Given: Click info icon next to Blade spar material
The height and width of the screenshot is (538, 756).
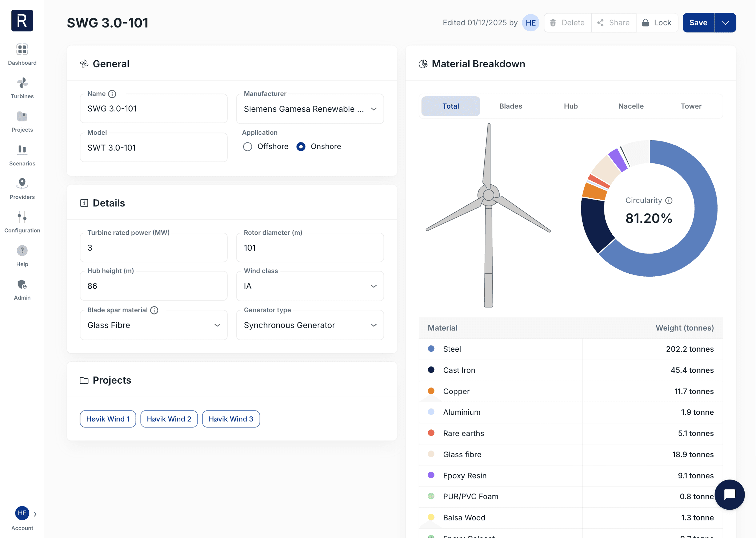Looking at the screenshot, I should pos(154,310).
